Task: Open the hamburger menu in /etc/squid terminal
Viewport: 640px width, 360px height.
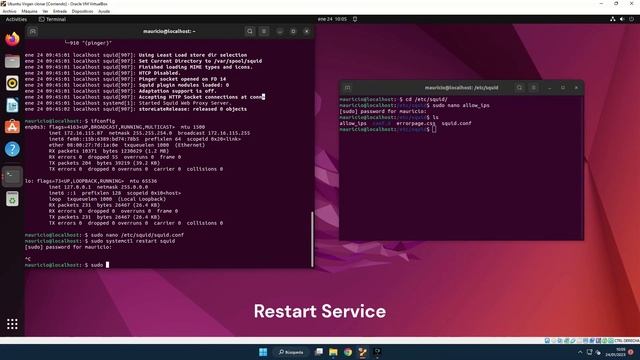Action: click(x=533, y=88)
